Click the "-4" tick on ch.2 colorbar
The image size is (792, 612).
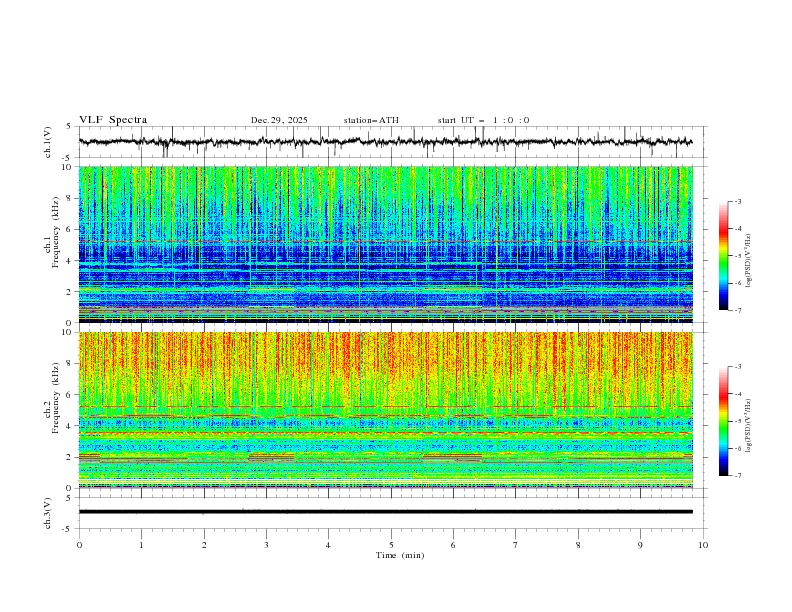click(x=737, y=394)
